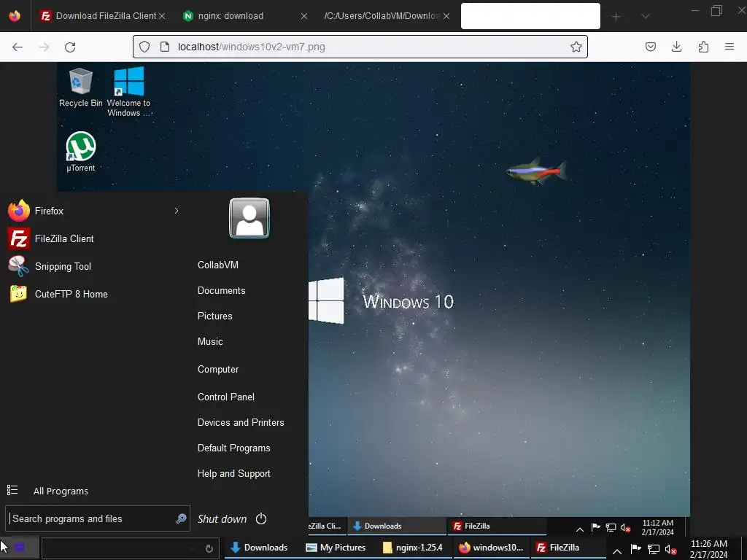Go back with the browser back arrow
This screenshot has height=560, width=747.
click(18, 47)
